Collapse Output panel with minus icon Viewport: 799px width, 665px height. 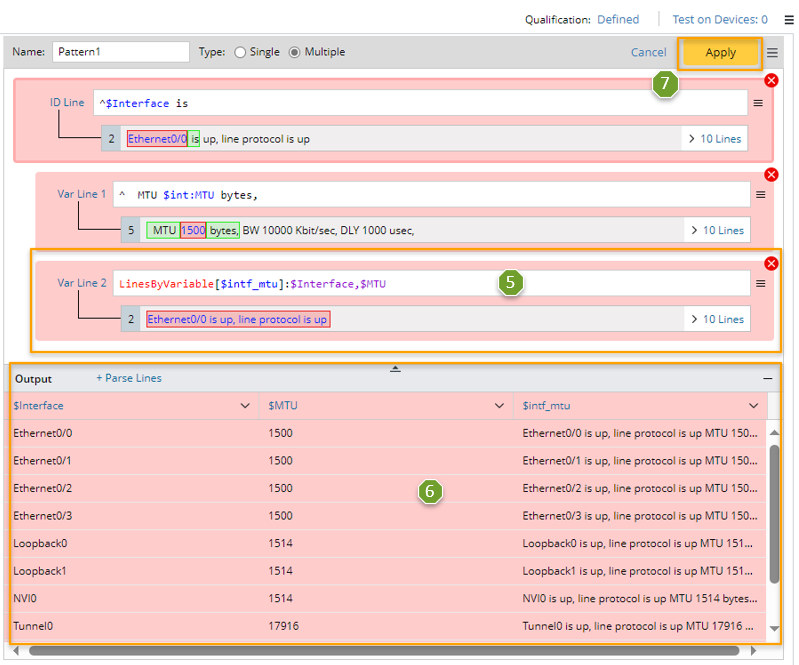768,379
